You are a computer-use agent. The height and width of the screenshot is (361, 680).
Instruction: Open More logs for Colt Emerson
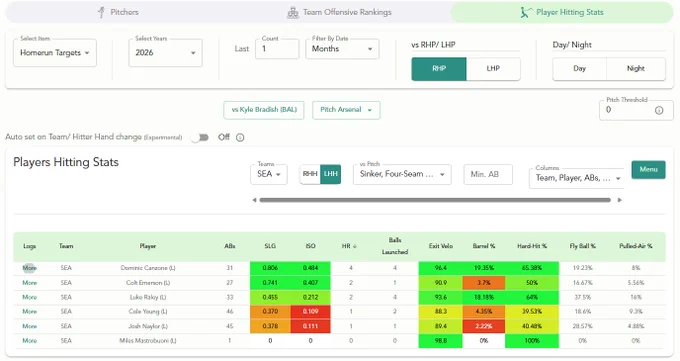[29, 283]
